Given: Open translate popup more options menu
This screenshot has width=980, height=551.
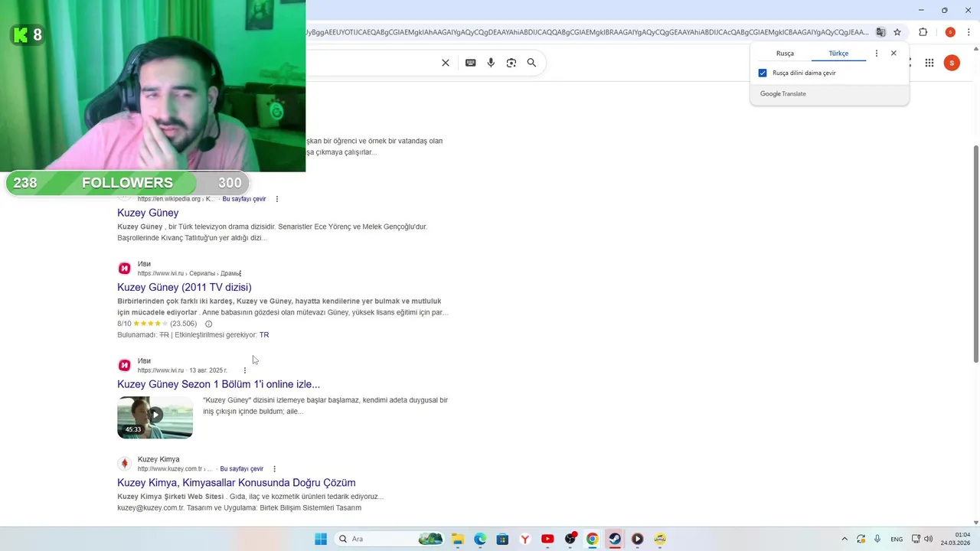Looking at the screenshot, I should coord(877,54).
